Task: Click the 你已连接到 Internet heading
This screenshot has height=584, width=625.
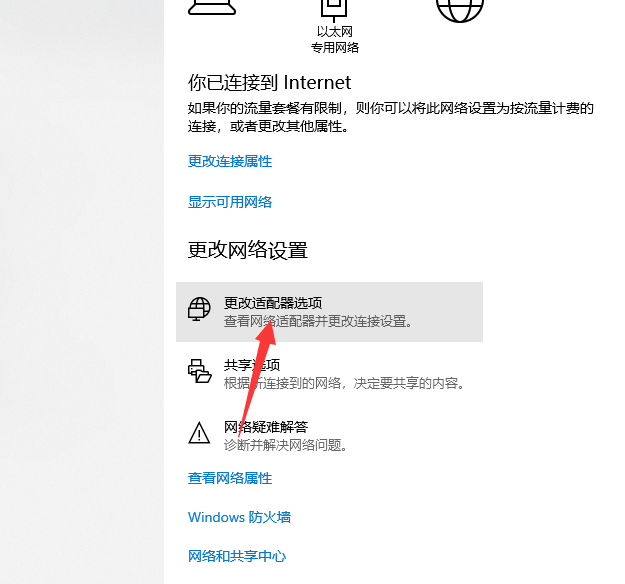Action: coord(269,83)
